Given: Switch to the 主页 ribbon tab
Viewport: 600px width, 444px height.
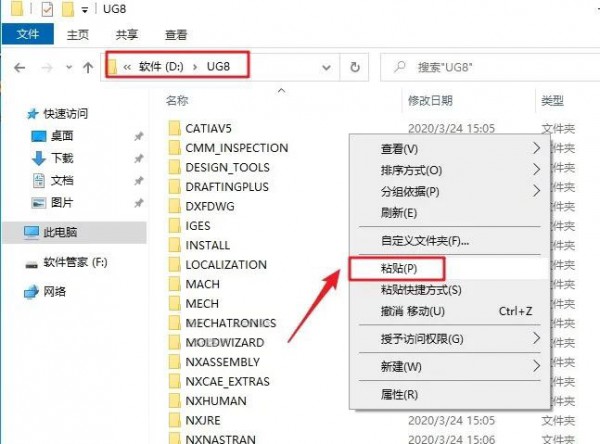Looking at the screenshot, I should click(78, 35).
